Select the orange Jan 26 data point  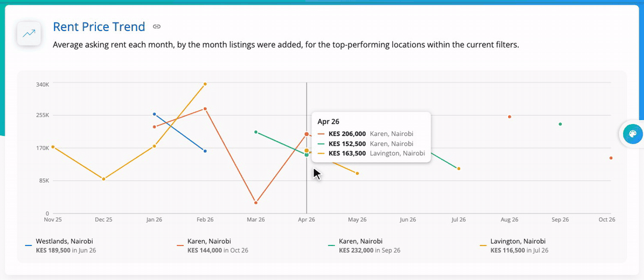click(154, 127)
